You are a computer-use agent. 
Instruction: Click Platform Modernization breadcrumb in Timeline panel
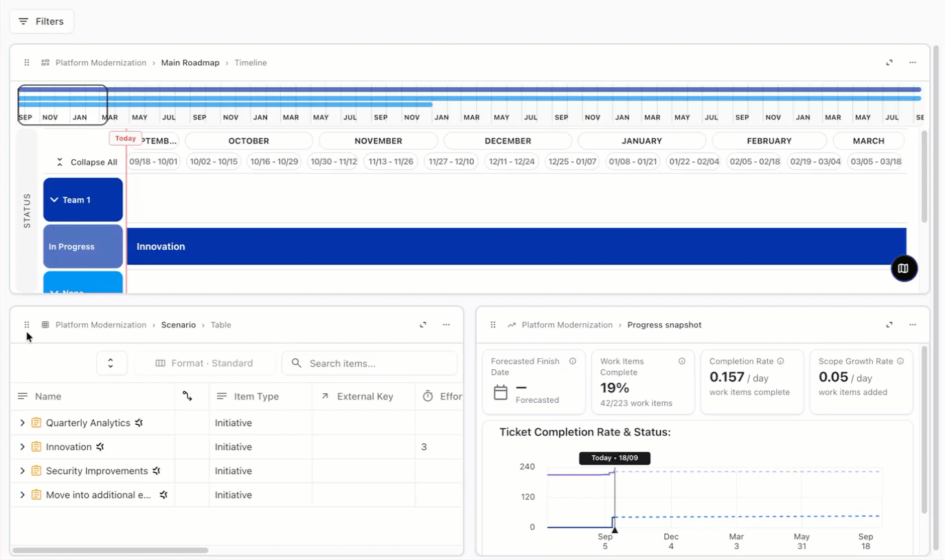coord(101,62)
